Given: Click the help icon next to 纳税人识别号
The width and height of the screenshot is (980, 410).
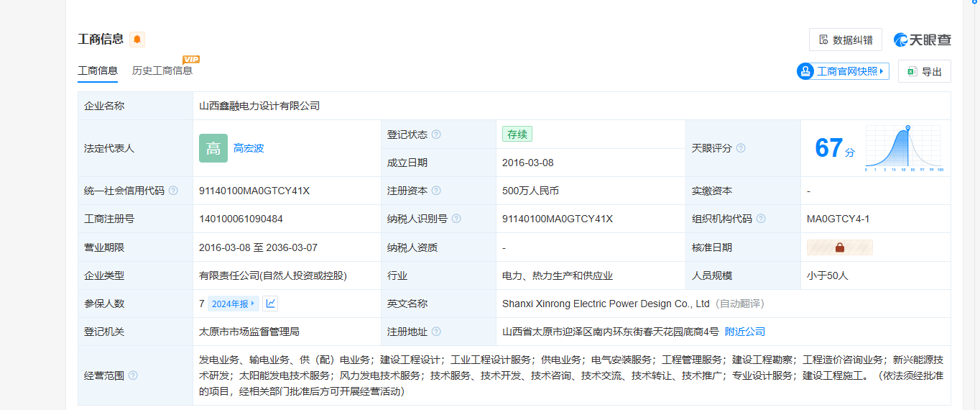Looking at the screenshot, I should click(x=456, y=219).
